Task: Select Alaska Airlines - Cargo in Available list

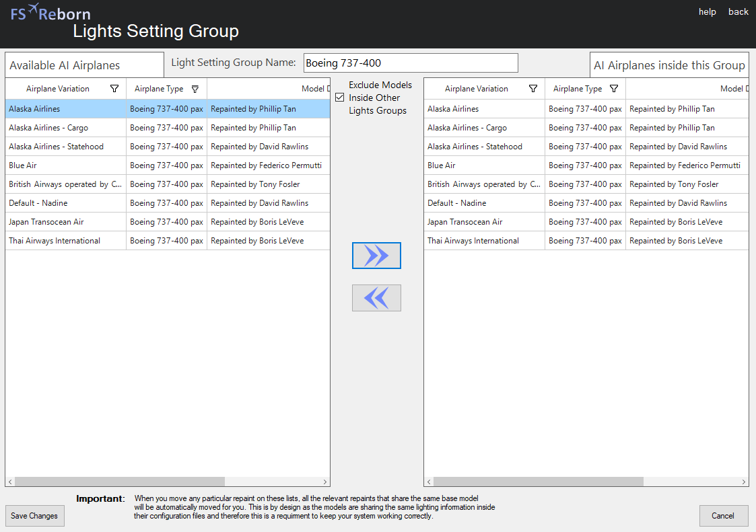Action: pos(168,128)
